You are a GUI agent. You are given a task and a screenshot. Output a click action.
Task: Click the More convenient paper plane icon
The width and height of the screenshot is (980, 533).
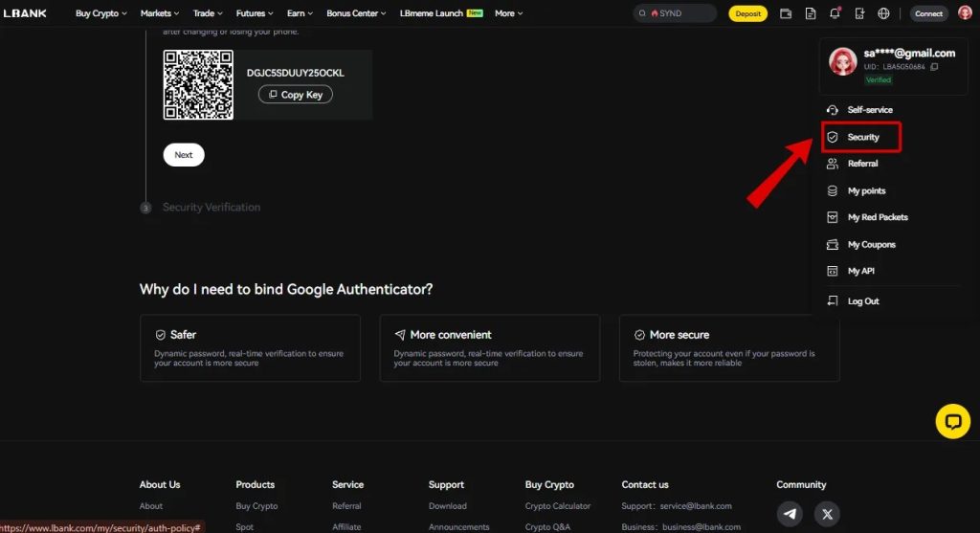click(400, 335)
